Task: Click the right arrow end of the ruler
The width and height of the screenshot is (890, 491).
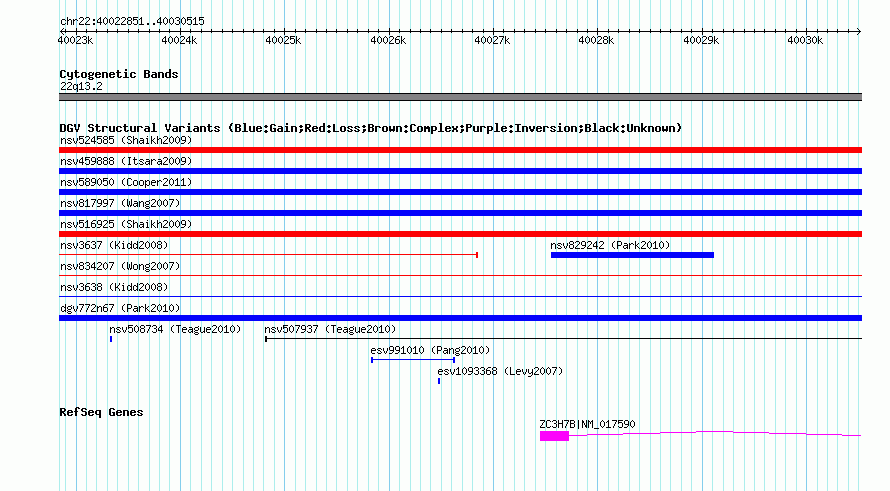Action: (859, 31)
